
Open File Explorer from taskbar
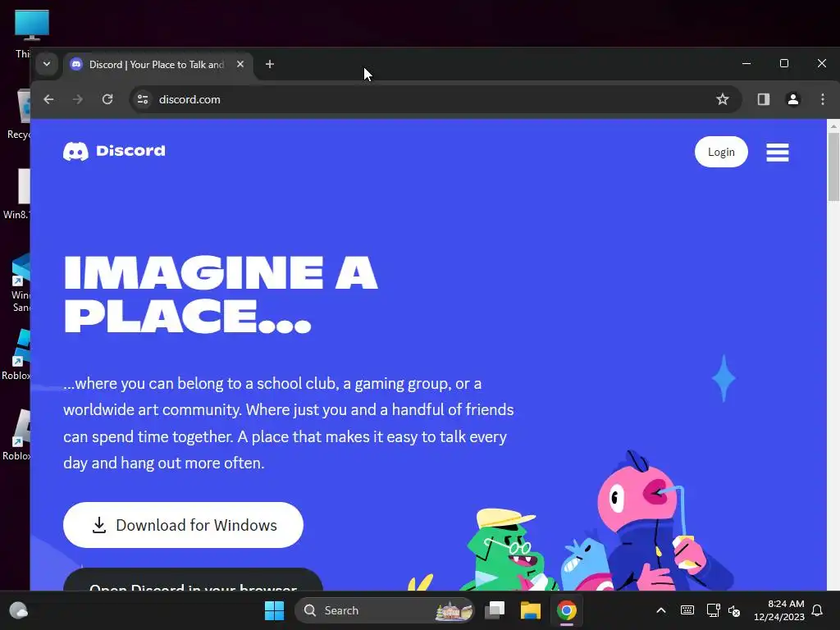[531, 610]
